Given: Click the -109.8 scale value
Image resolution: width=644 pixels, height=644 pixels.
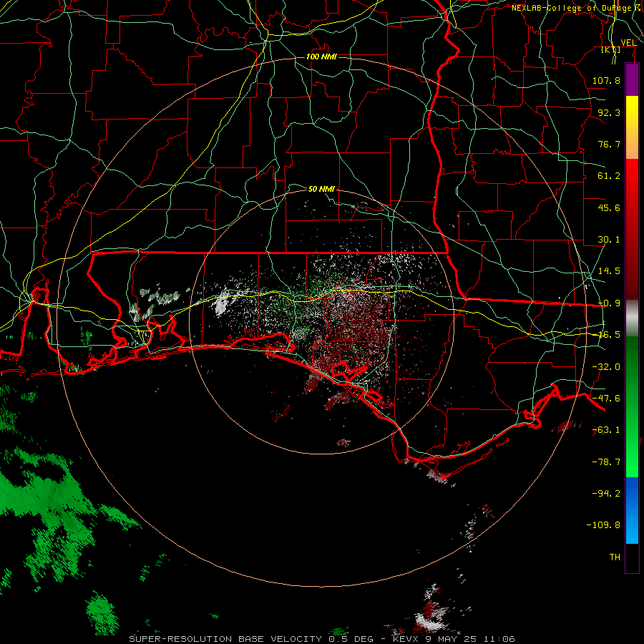Looking at the screenshot, I should click(603, 525).
